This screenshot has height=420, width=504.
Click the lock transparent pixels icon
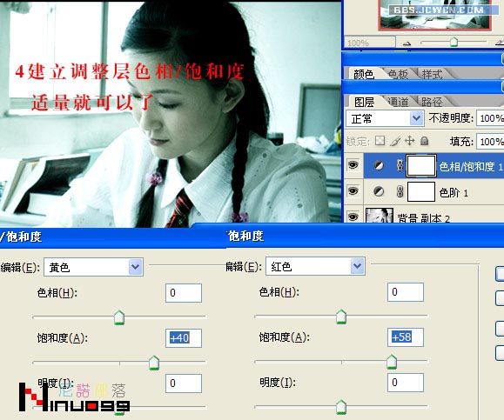(x=380, y=141)
